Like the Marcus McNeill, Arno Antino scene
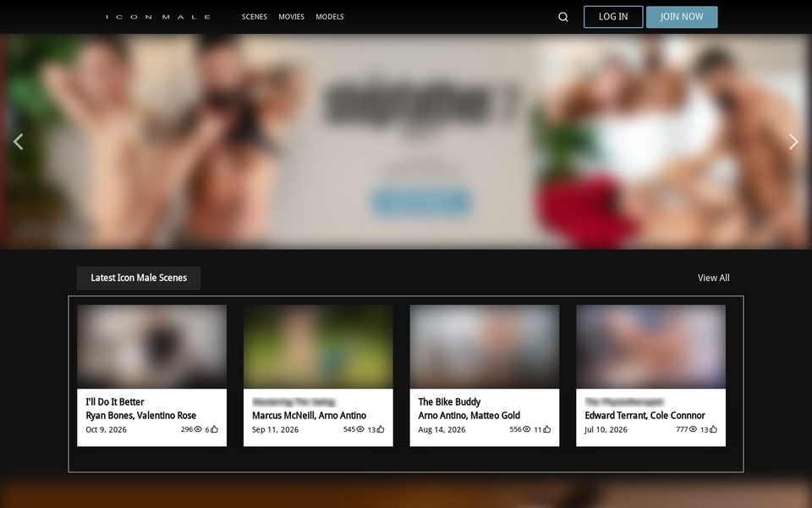 pos(381,429)
